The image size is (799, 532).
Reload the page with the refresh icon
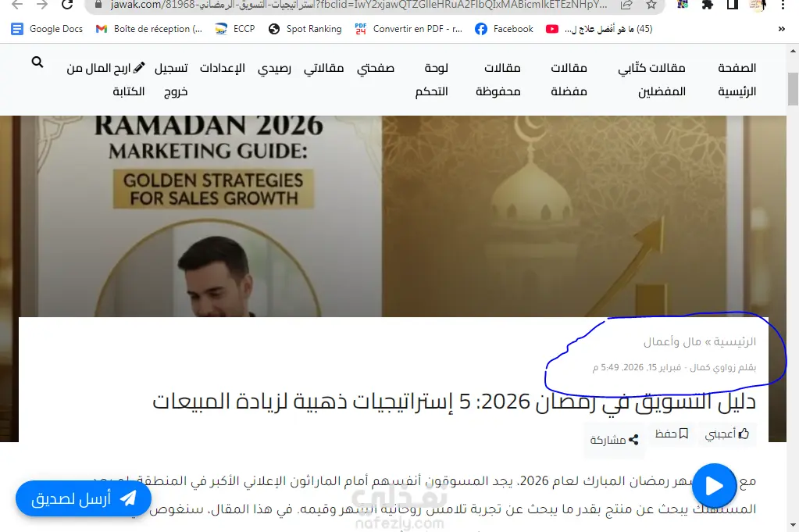point(66,5)
